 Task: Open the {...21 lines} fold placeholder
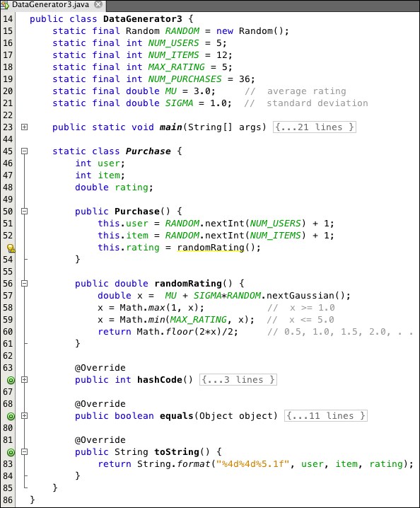(315, 127)
